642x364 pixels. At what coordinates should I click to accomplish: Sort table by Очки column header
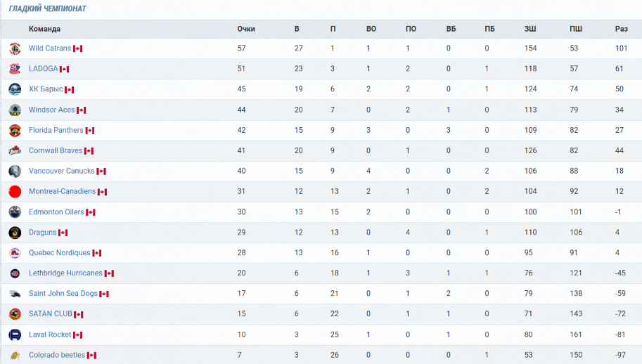pyautogui.click(x=246, y=29)
